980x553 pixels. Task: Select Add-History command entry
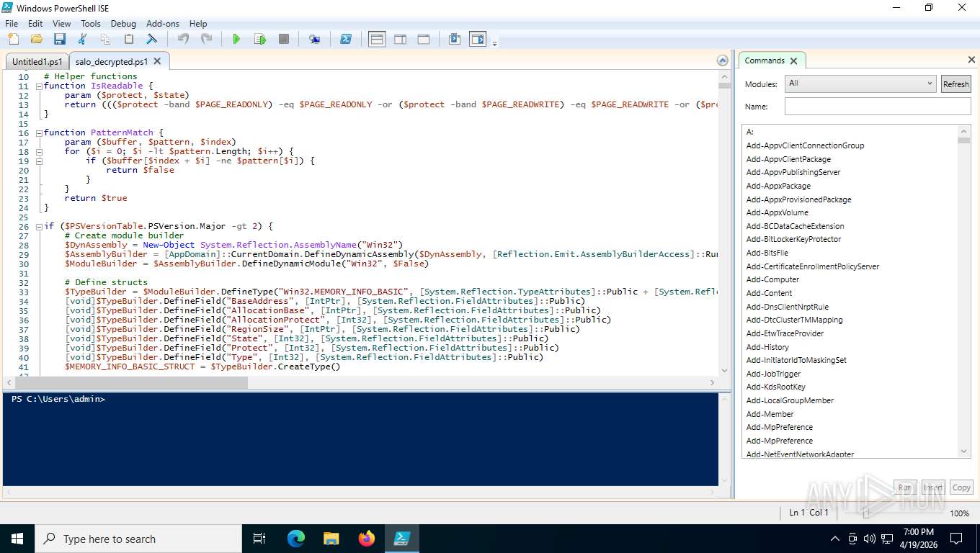coord(767,347)
